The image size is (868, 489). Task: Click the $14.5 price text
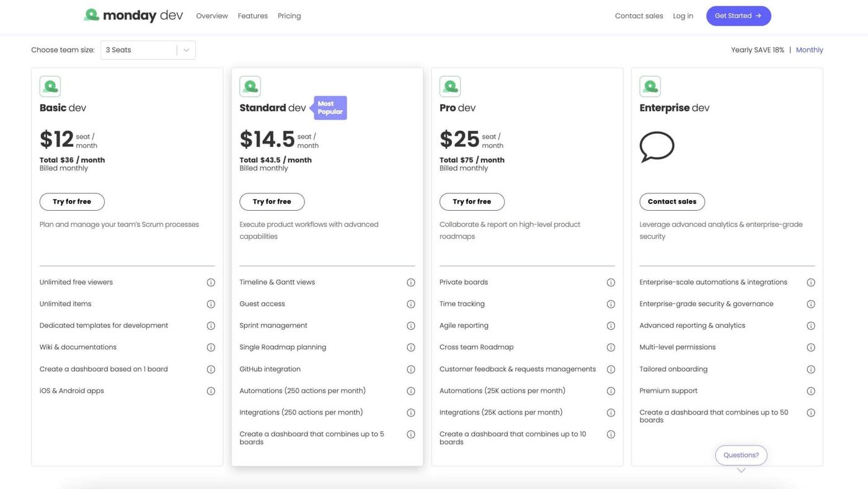click(x=267, y=139)
